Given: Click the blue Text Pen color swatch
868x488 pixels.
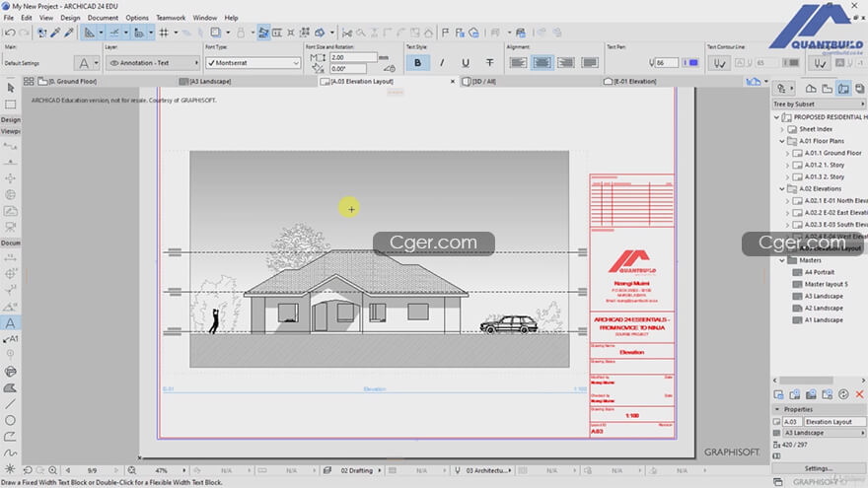Looking at the screenshot, I should tap(690, 62).
